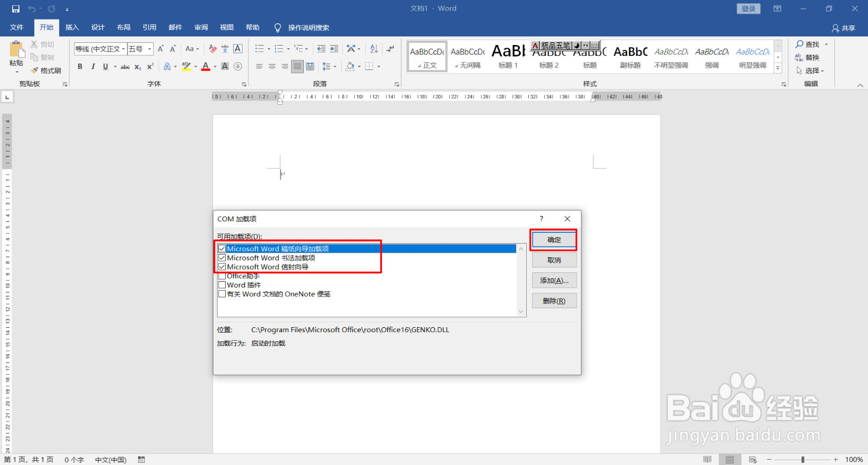Uncheck Microsoft Word 稿纸向导加载项 checkbox
Image resolution: width=868 pixels, height=465 pixels.
(222, 249)
